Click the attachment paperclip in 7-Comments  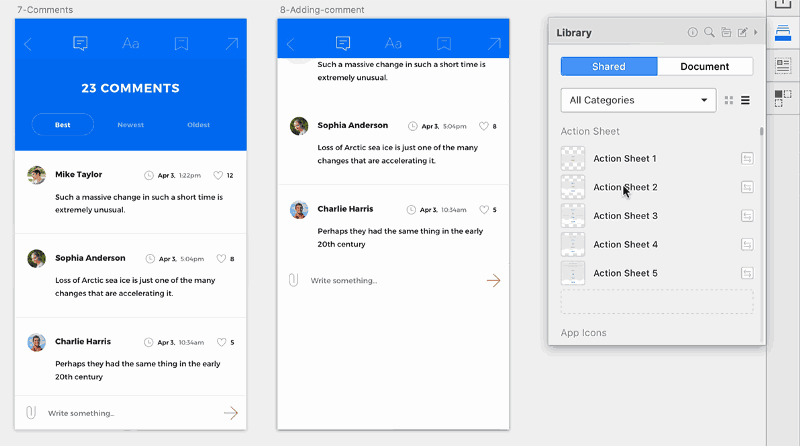(x=31, y=412)
